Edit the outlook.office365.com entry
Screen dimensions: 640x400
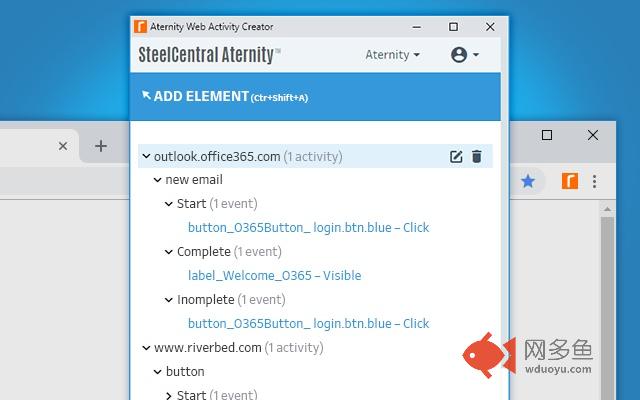pos(456,156)
